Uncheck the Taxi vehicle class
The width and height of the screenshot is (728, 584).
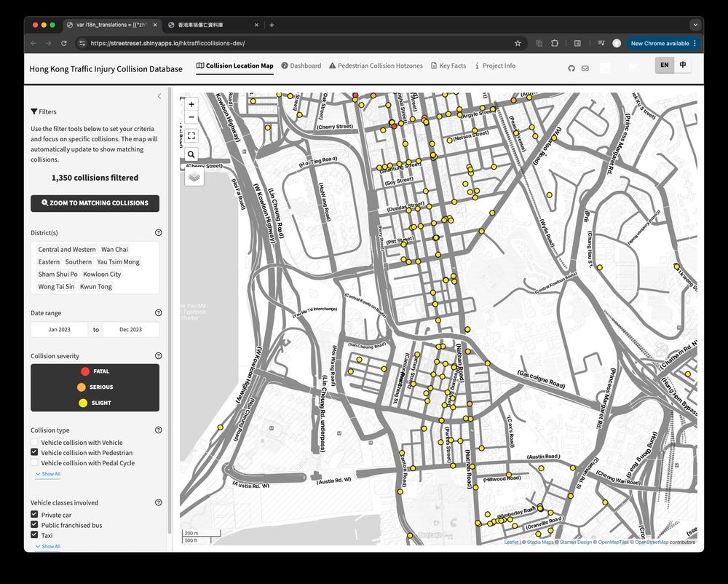point(34,534)
